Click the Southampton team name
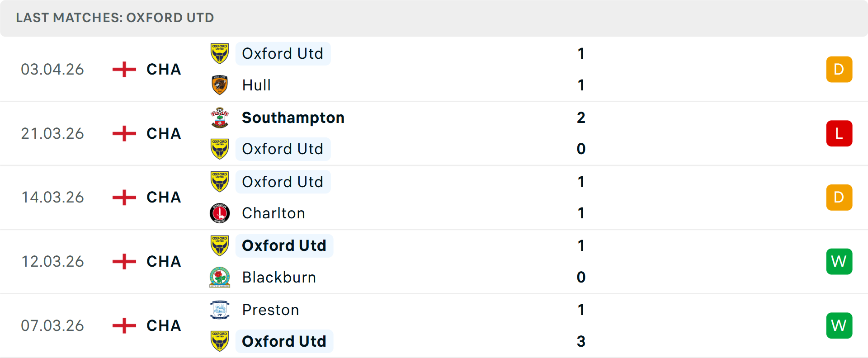The image size is (868, 358). coord(293,117)
